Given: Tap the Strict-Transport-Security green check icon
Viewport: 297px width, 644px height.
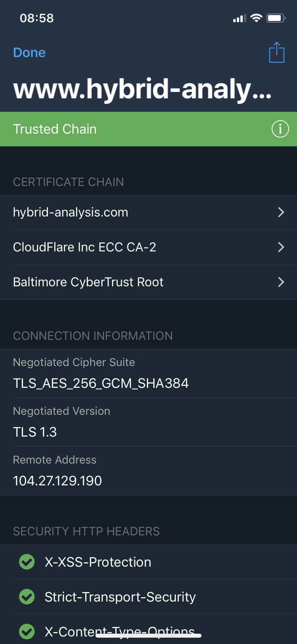Looking at the screenshot, I should [27, 597].
